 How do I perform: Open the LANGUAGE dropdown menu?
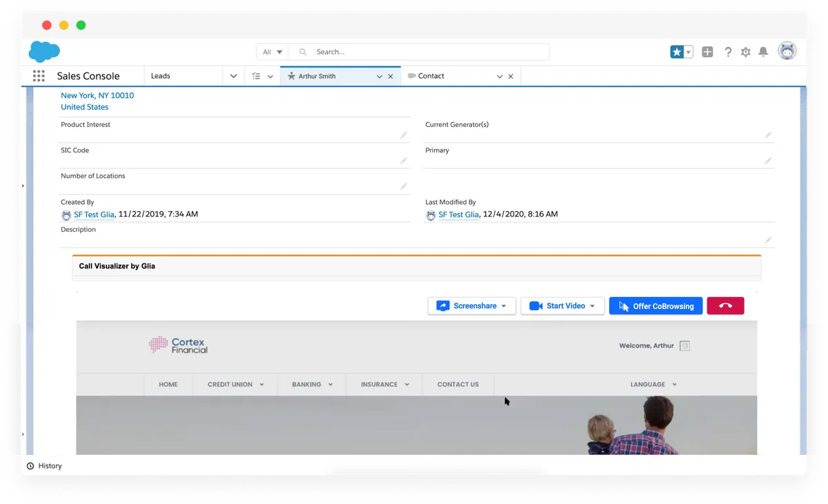tap(653, 385)
